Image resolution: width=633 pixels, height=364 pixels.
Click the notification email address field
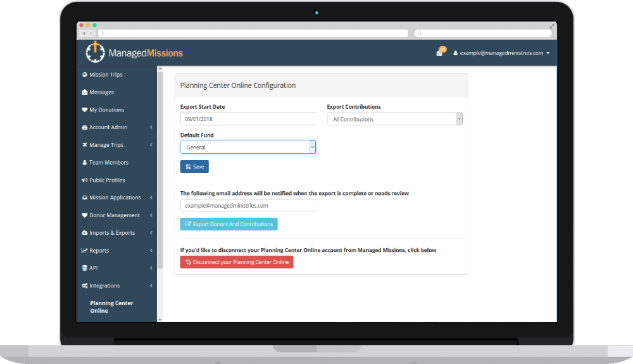248,205
